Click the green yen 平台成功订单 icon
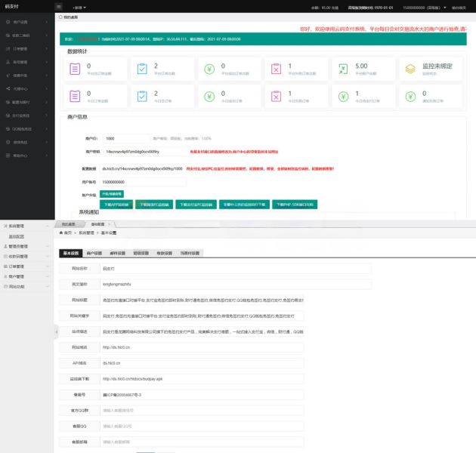The width and height of the screenshot is (476, 453). tap(209, 69)
